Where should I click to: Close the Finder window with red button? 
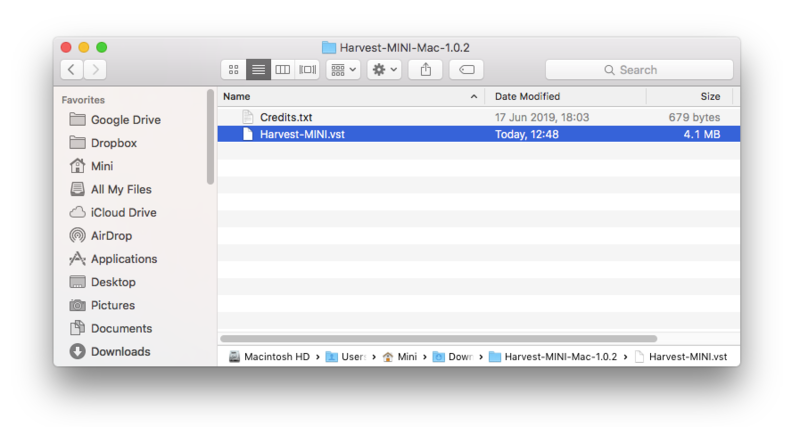[66, 47]
